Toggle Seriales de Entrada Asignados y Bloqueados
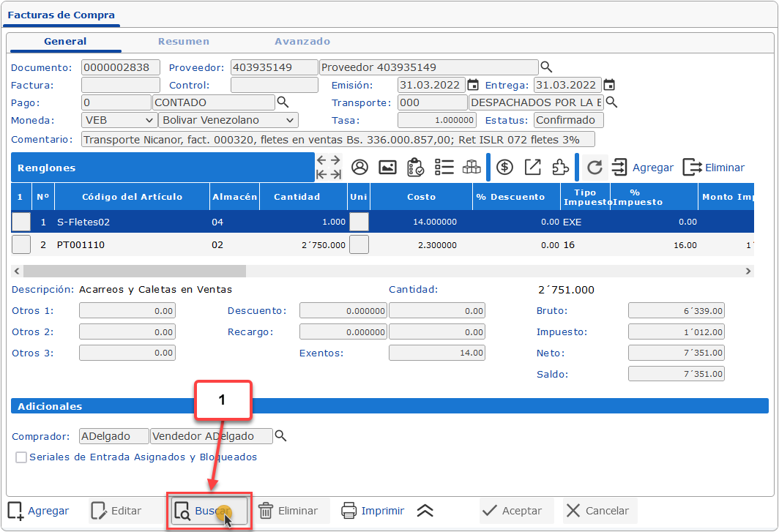 click(x=21, y=457)
